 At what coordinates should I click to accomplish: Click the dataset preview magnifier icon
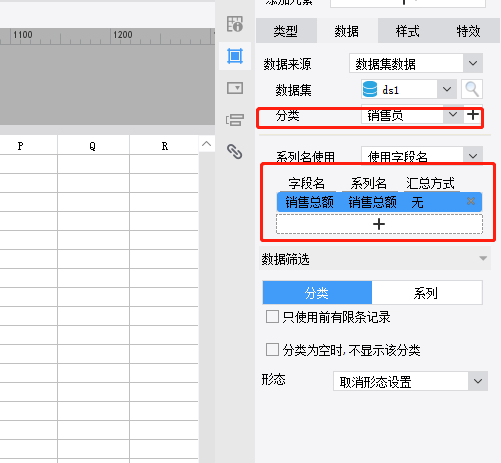point(472,89)
